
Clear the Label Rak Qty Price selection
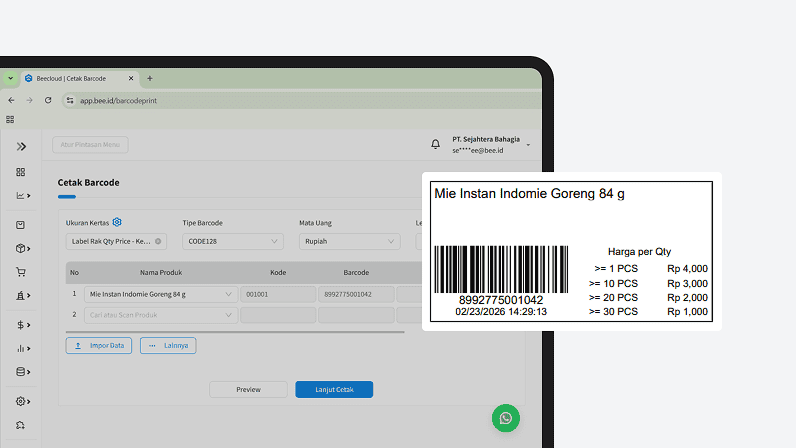point(158,241)
